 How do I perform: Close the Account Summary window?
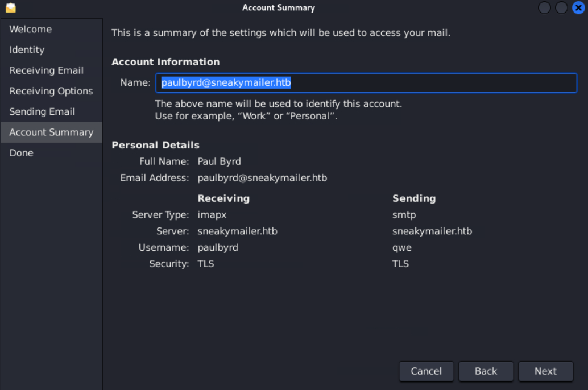(x=578, y=7)
